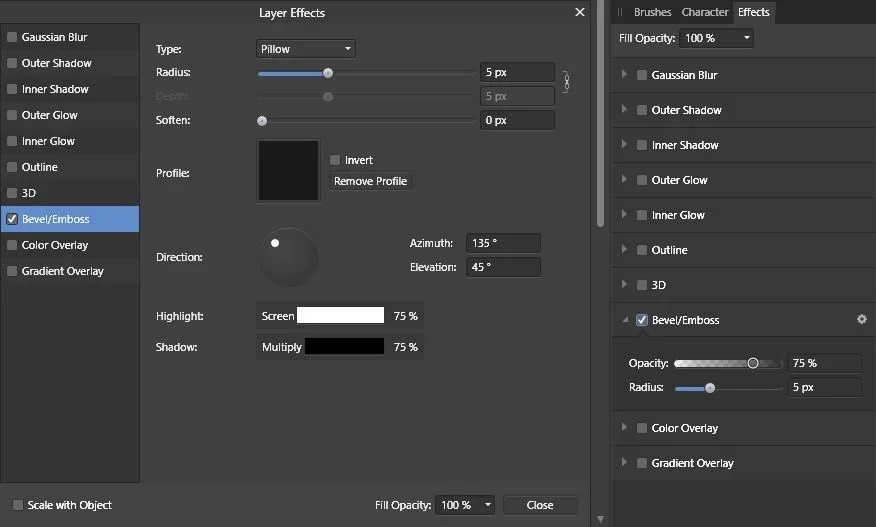The image size is (876, 527).
Task: Click the panel grip handle beside Brushes
Action: click(620, 12)
